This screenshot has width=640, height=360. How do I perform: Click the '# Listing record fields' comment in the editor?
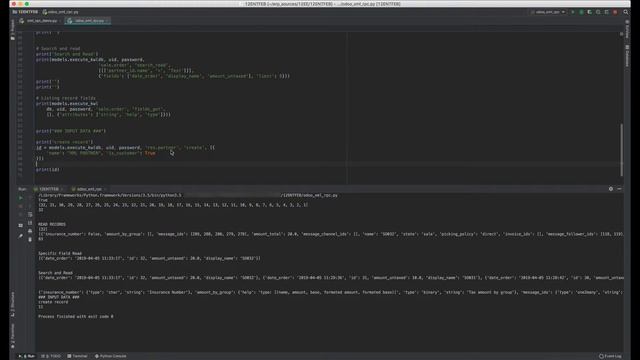66,98
